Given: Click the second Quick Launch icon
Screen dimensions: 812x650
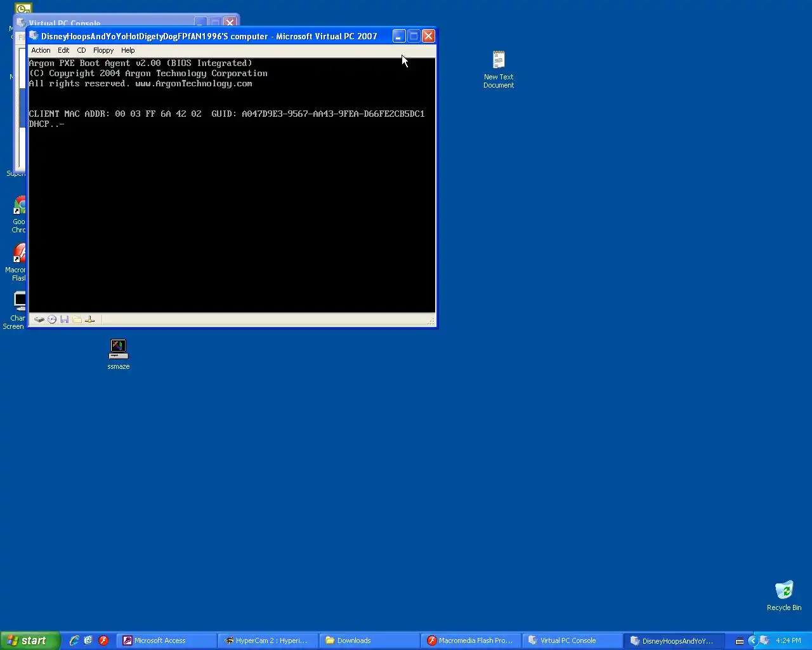Looking at the screenshot, I should click(88, 640).
